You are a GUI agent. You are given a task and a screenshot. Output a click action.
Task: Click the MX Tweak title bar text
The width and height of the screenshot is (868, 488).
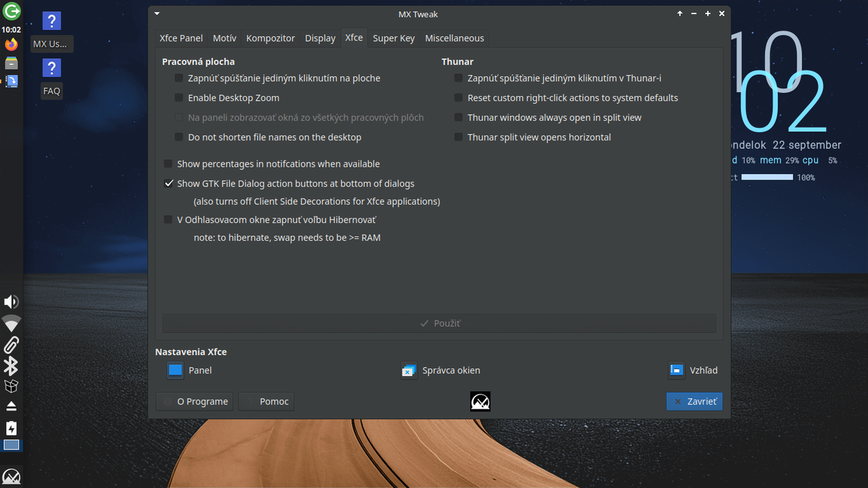click(418, 14)
